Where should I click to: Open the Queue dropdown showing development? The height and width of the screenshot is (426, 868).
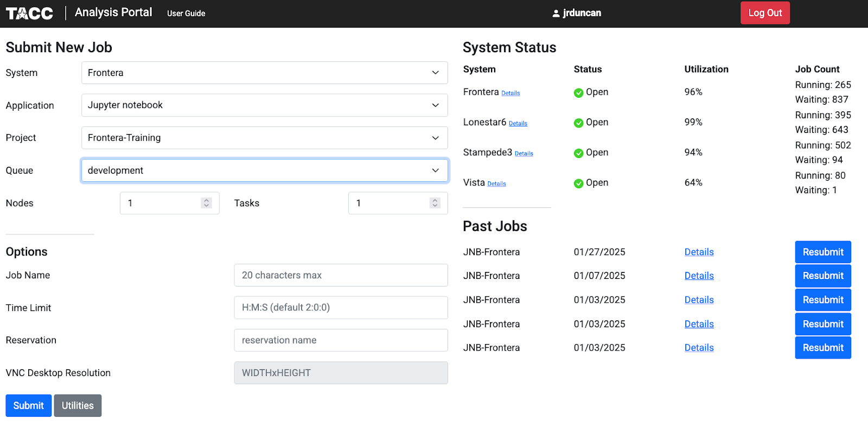pyautogui.click(x=265, y=170)
